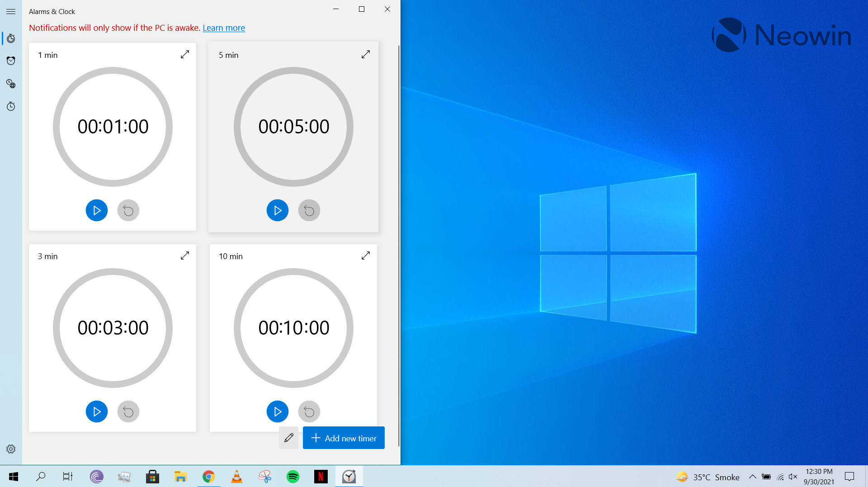
Task: Start the 3 min timer
Action: click(x=97, y=411)
